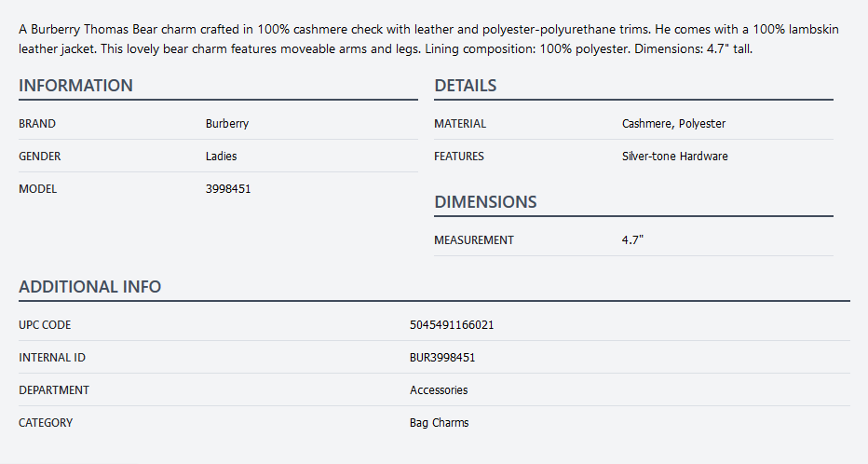
Task: Open the Accessories department value
Action: coord(439,389)
